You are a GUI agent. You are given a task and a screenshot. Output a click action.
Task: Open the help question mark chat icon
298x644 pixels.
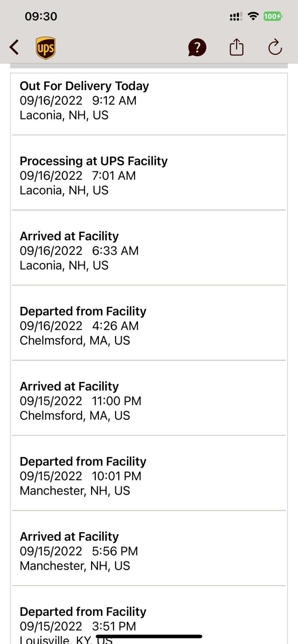tap(197, 47)
